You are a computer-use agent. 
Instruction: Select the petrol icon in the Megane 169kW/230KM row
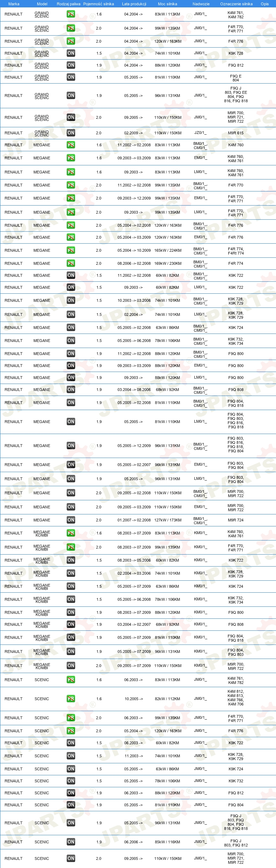click(x=71, y=263)
